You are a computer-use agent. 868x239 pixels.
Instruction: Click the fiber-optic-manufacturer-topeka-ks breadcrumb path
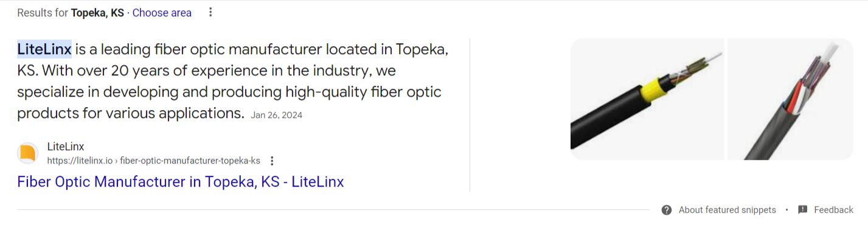pos(190,161)
